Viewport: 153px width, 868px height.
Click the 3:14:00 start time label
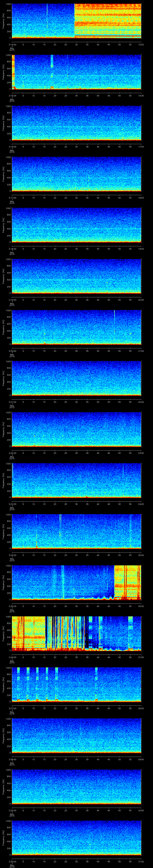coord(12,44)
